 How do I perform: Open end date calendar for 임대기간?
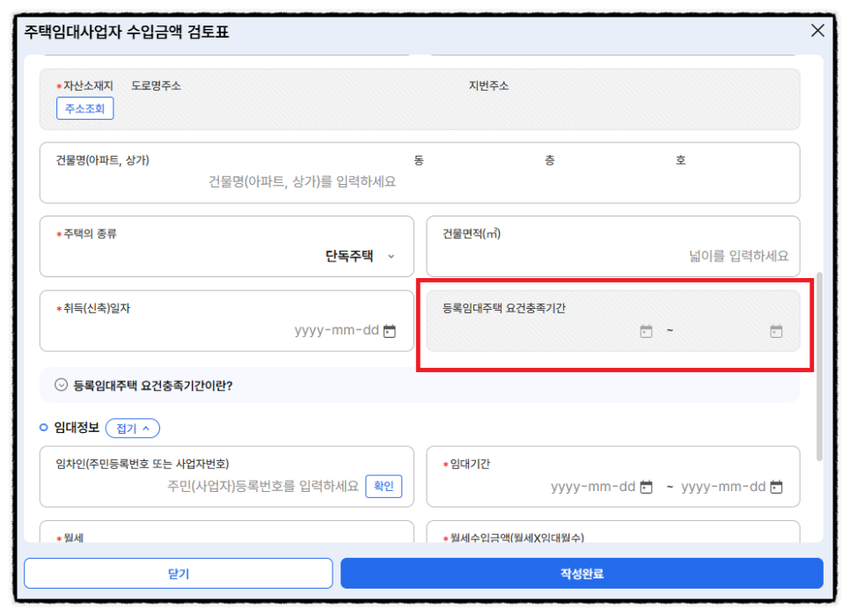(776, 487)
